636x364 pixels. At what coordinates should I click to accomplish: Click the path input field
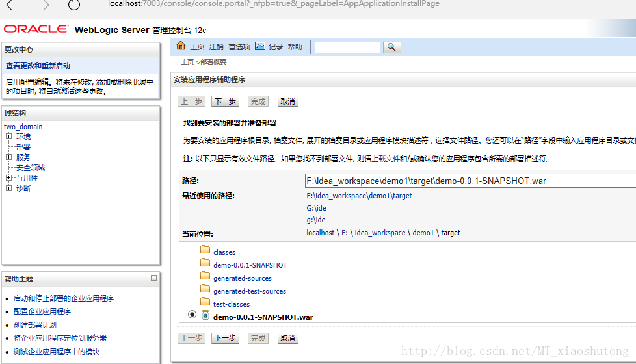tap(471, 181)
